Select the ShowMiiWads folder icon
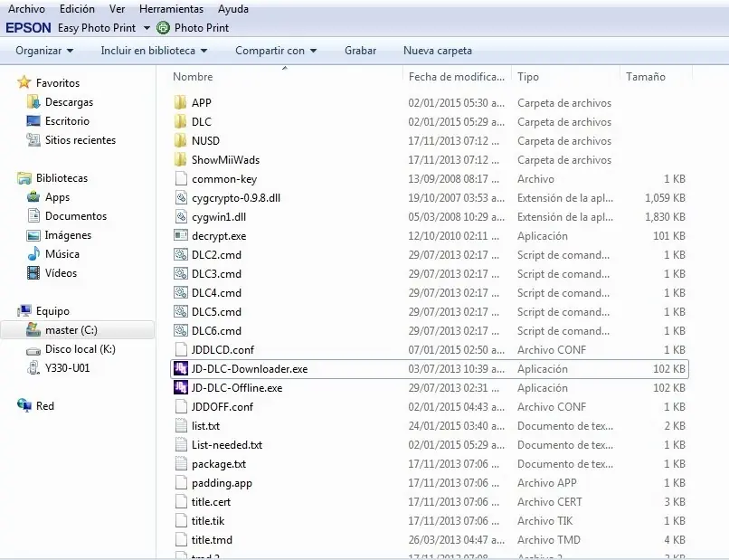Viewport: 729px width, 560px height. point(180,159)
